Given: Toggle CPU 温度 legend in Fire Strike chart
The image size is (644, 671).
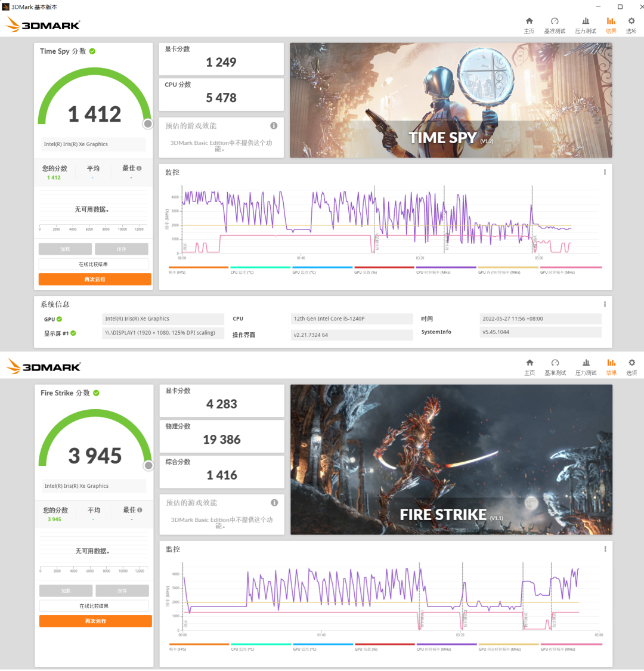Looking at the screenshot, I should click(261, 647).
